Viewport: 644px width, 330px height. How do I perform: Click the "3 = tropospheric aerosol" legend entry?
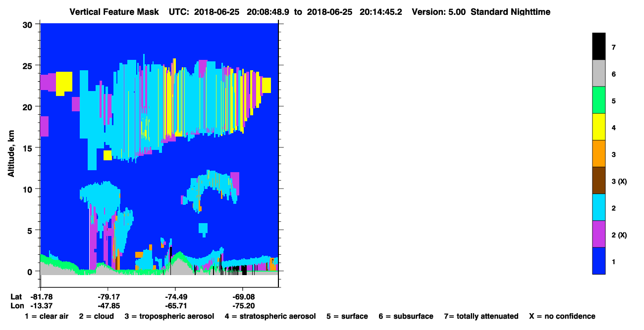pyautogui.click(x=169, y=316)
